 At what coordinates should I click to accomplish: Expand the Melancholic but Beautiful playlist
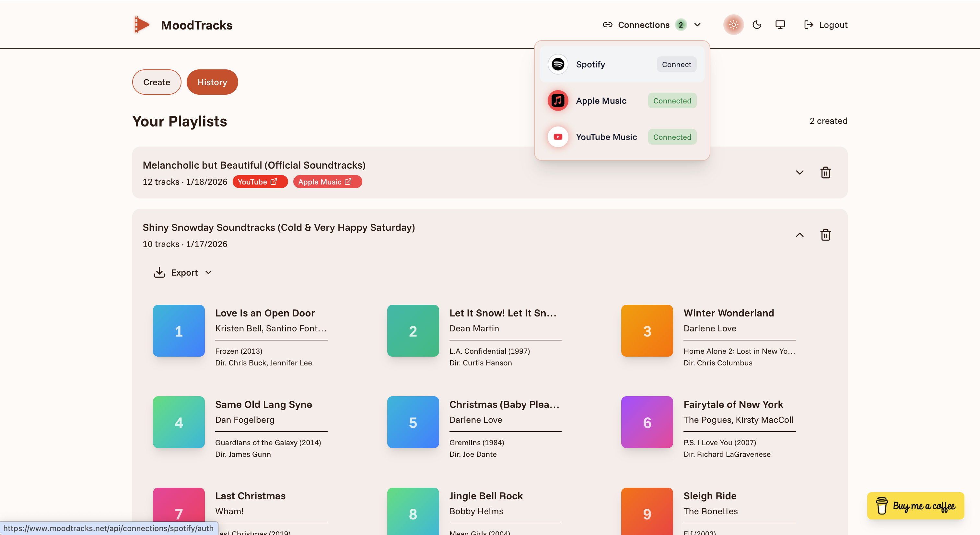800,172
